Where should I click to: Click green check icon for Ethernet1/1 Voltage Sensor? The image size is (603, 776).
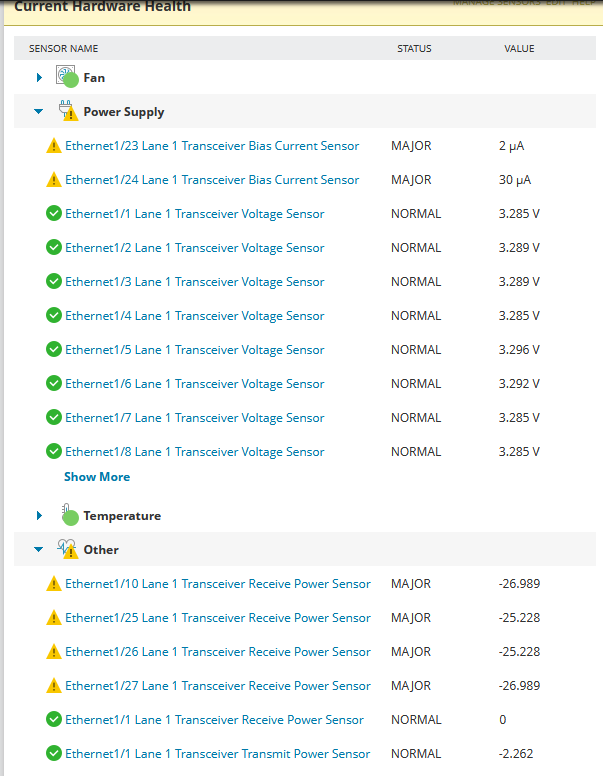[54, 214]
